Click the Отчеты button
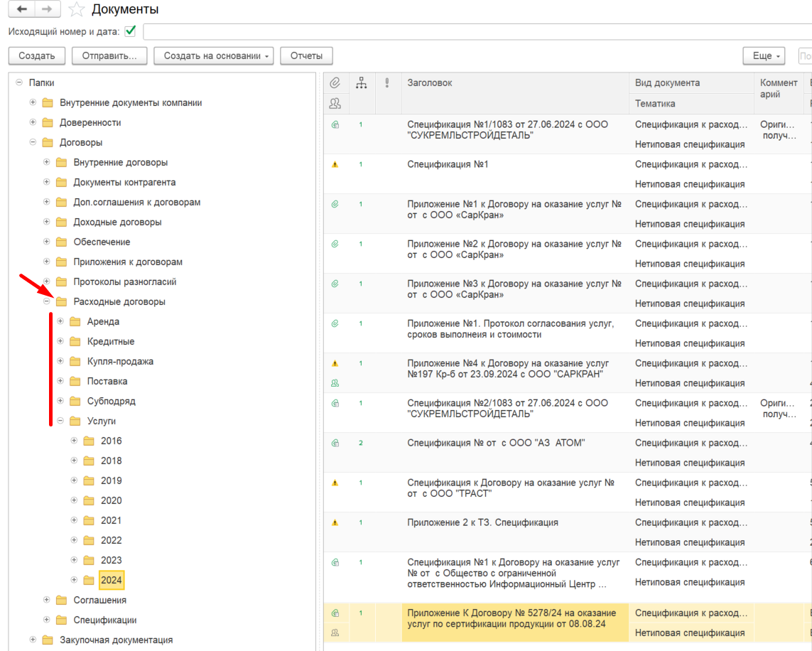Screen dimensions: 812x651 pos(306,56)
